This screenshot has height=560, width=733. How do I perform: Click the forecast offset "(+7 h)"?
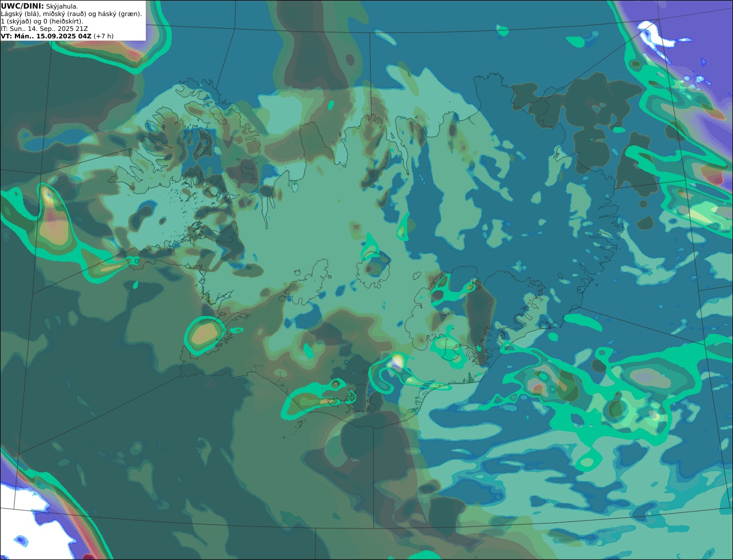point(104,36)
